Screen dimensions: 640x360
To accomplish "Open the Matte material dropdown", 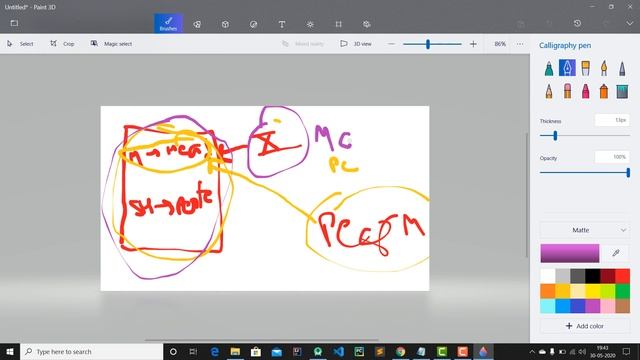I will pyautogui.click(x=584, y=230).
